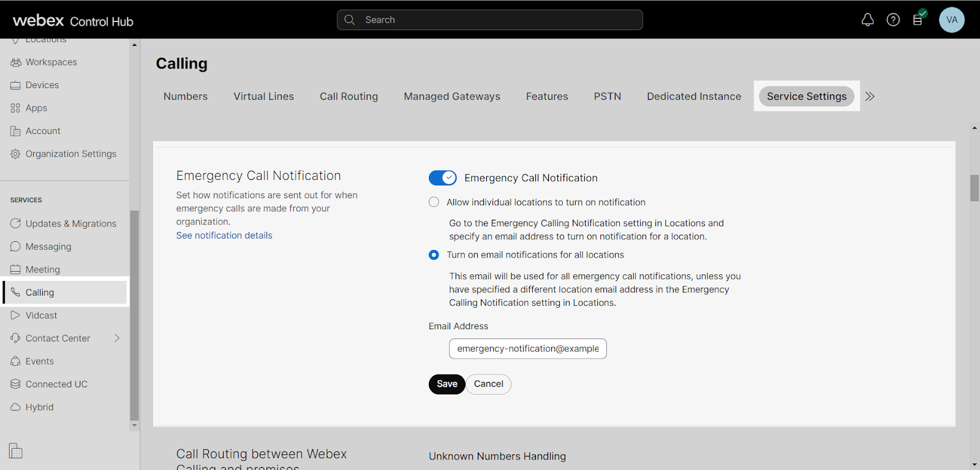Screen dimensions: 980x470
Task: Switch to the Virtual Lines tab
Action: (263, 97)
